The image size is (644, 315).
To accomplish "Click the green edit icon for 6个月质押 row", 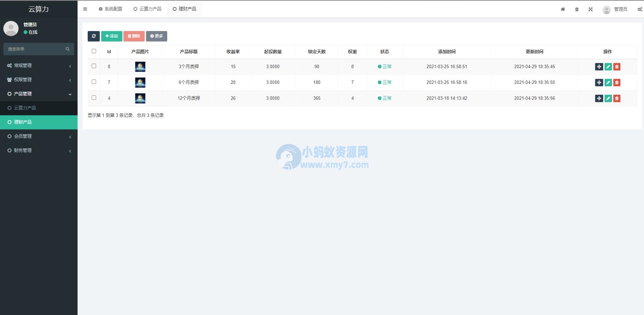I will 608,82.
